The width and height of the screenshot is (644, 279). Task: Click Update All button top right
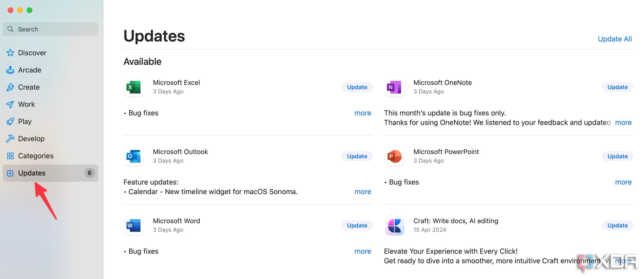615,39
